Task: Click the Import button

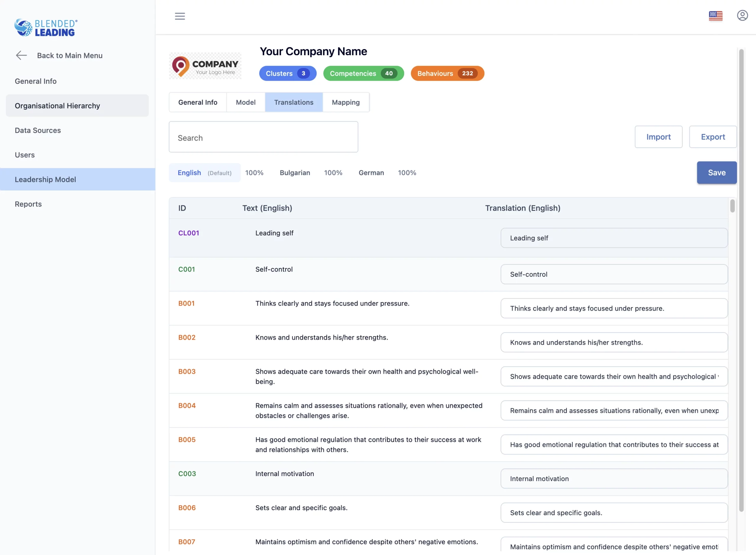Action: tap(658, 137)
